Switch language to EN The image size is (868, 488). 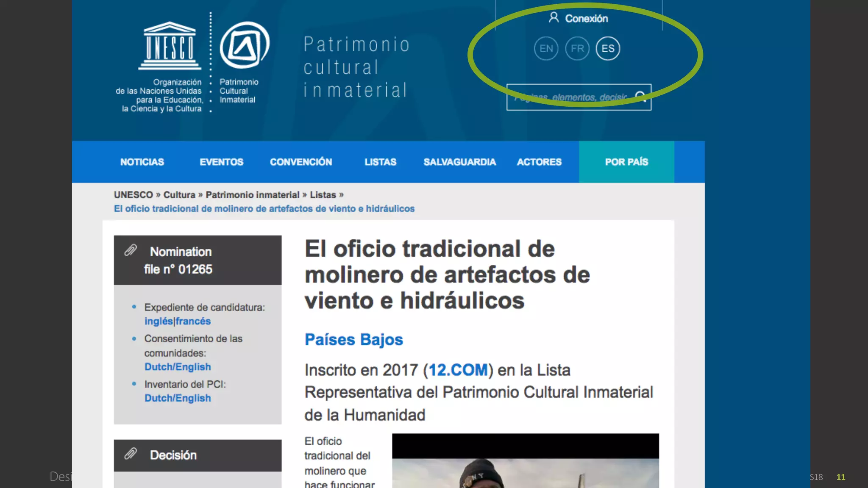pyautogui.click(x=546, y=49)
